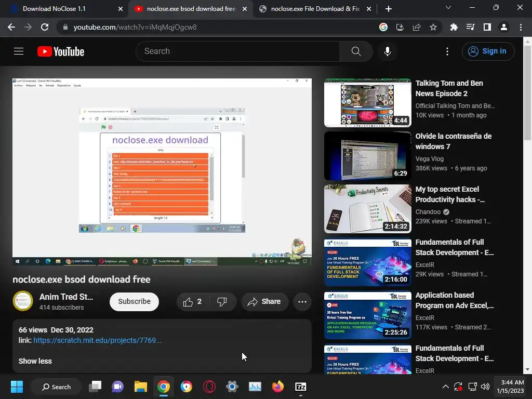Image resolution: width=532 pixels, height=399 pixels.
Task: Open Windows Start menu
Action: click(x=17, y=387)
